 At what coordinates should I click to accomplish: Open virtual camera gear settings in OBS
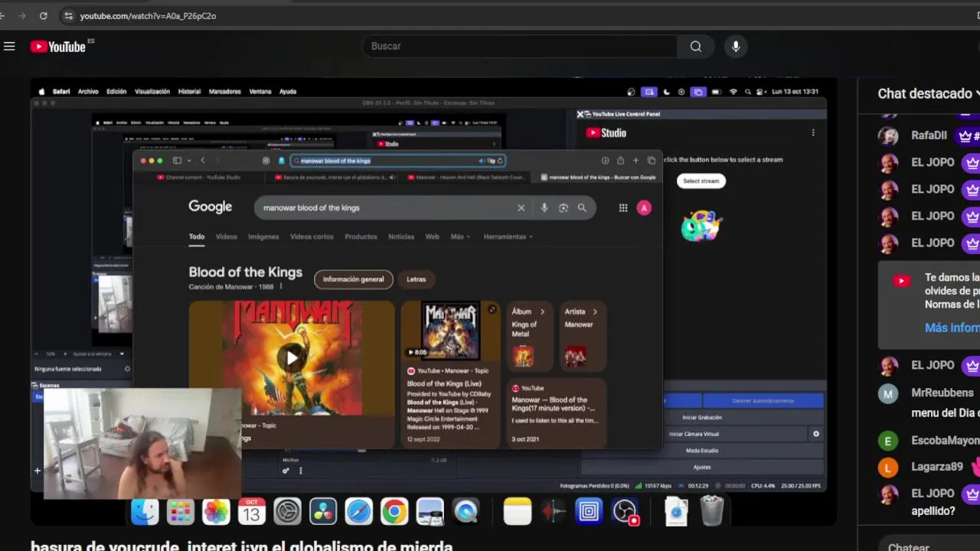pyautogui.click(x=816, y=434)
